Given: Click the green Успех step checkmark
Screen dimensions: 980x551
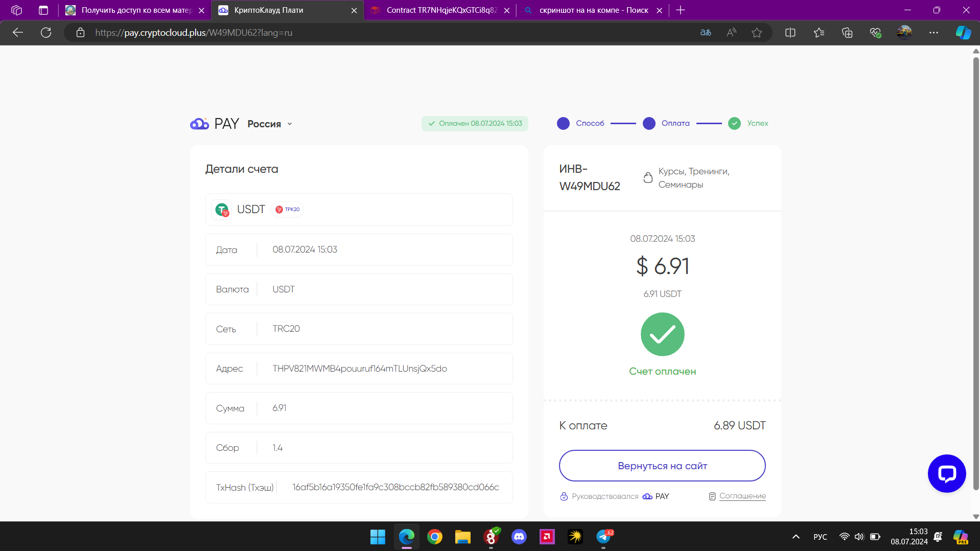Looking at the screenshot, I should pyautogui.click(x=734, y=123).
